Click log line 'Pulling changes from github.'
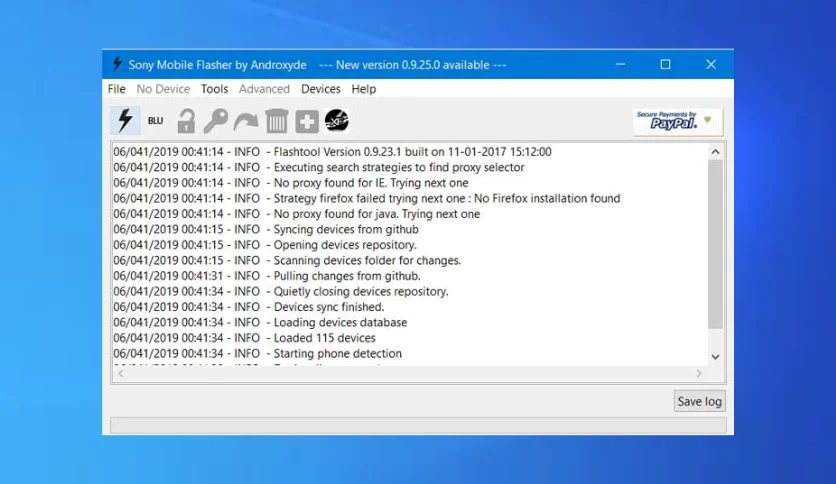This screenshot has height=484, width=836. click(x=267, y=276)
